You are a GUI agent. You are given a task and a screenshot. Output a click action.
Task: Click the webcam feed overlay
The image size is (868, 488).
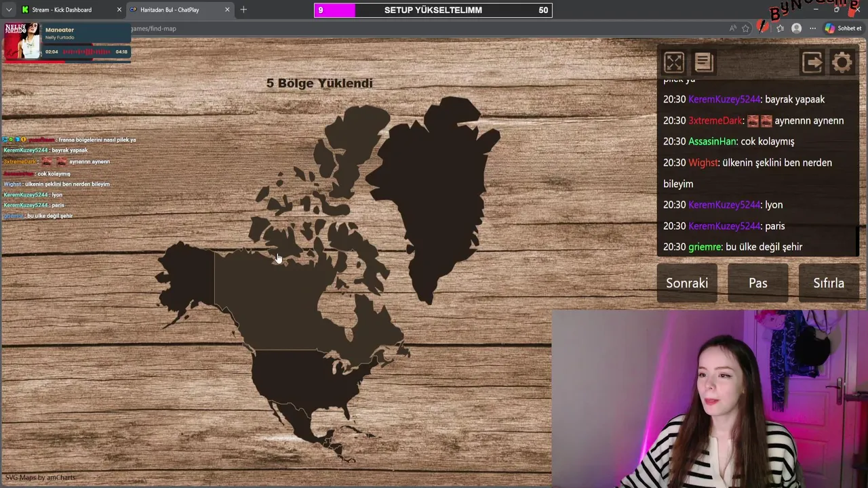[709, 399]
